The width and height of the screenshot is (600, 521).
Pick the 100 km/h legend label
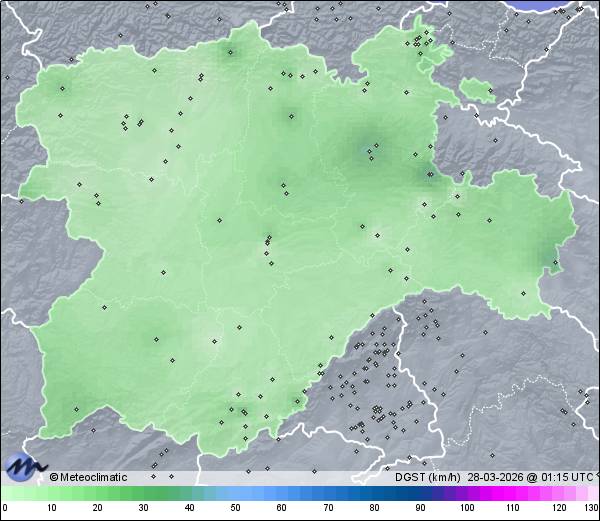pos(467,508)
